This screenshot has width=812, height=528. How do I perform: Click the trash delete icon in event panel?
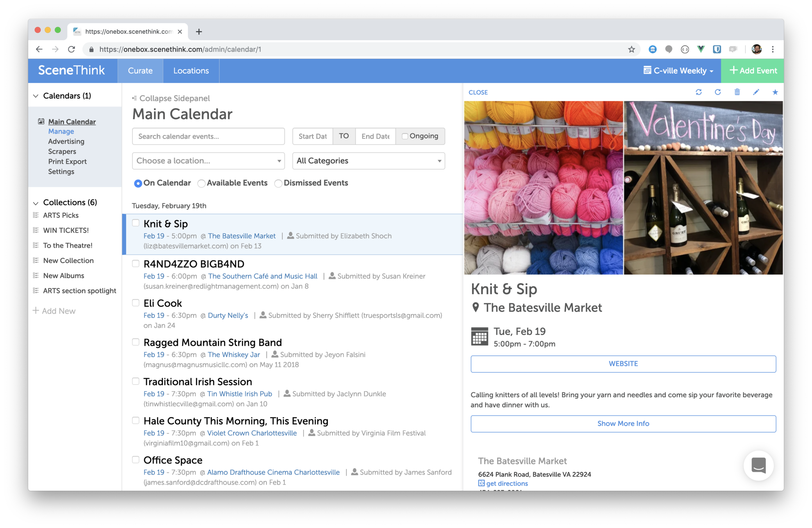click(x=737, y=92)
